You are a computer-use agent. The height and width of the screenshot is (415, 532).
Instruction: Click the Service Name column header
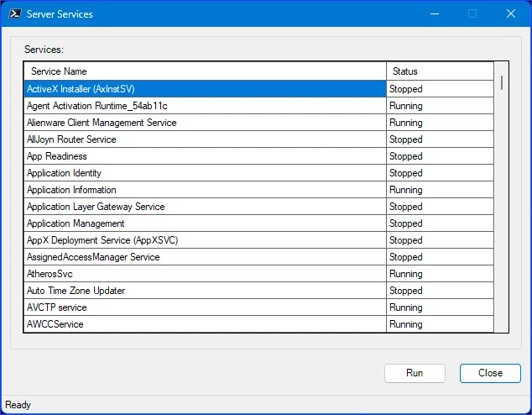tap(206, 71)
